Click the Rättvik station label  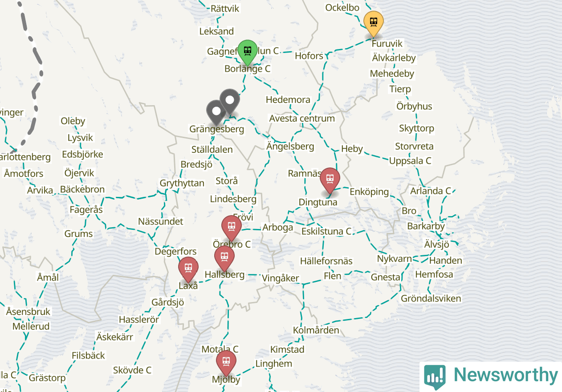[x=225, y=9]
